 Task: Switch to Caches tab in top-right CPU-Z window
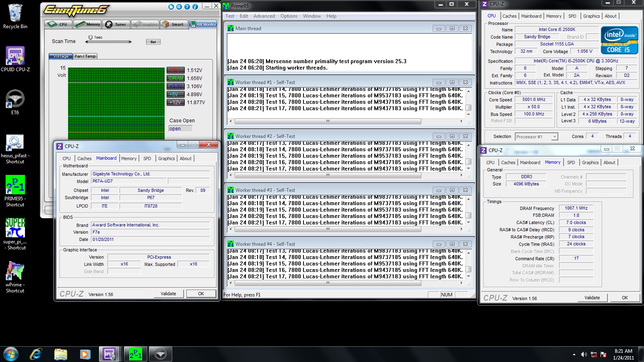[x=509, y=16]
